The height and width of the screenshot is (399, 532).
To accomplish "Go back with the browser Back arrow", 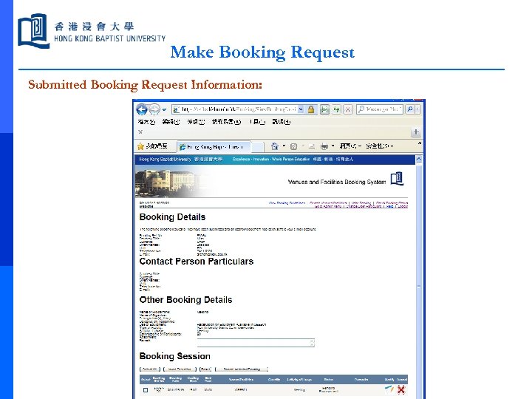I will [x=142, y=109].
